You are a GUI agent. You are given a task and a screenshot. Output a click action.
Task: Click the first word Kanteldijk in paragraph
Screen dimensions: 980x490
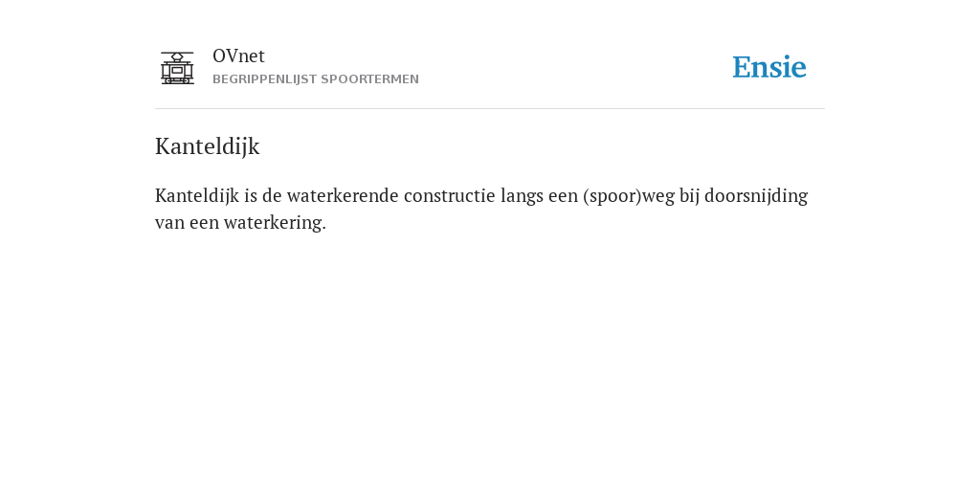[197, 196]
